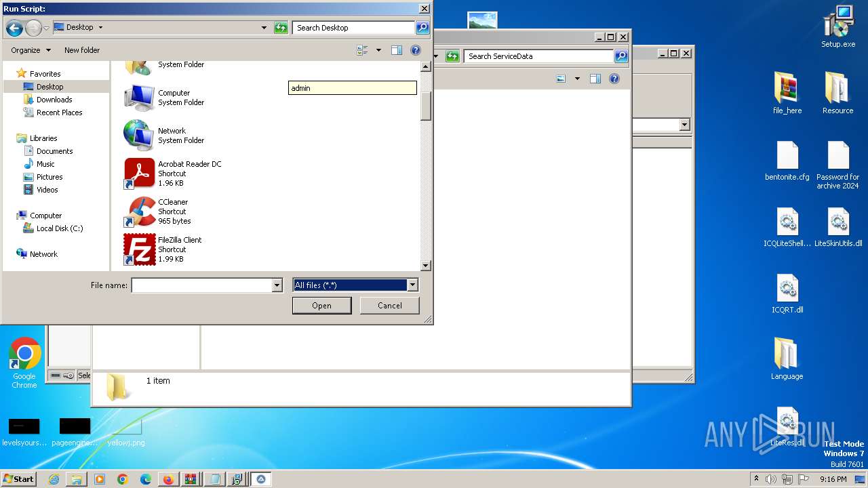The width and height of the screenshot is (868, 488).
Task: Select the Computer System Folder item in file list
Action: [x=164, y=98]
